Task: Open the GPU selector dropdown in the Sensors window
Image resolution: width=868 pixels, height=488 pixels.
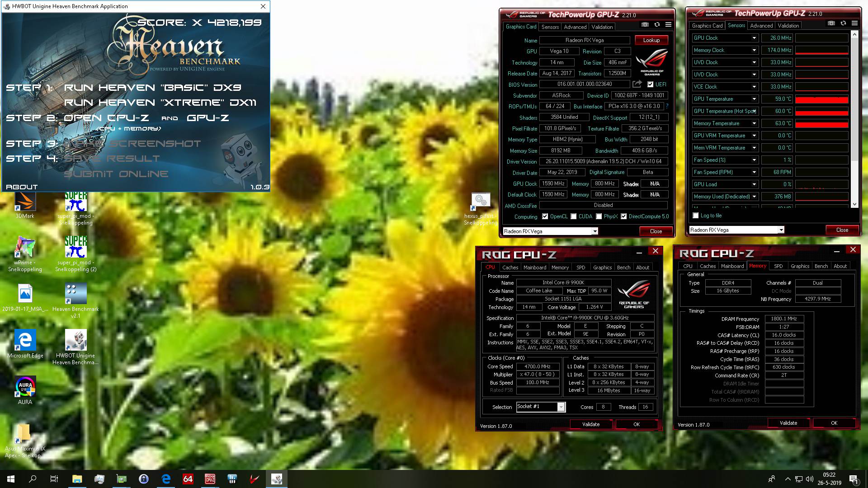Action: [x=781, y=230]
